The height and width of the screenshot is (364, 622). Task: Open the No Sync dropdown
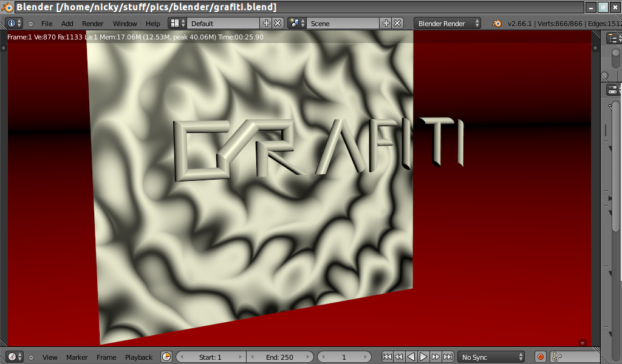point(491,357)
